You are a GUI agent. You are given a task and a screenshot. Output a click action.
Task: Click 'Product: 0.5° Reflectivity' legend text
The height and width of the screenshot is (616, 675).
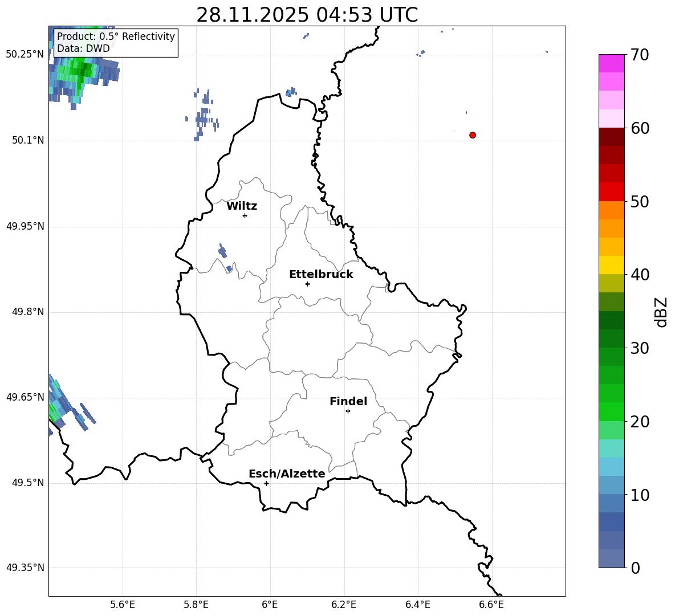(x=116, y=36)
